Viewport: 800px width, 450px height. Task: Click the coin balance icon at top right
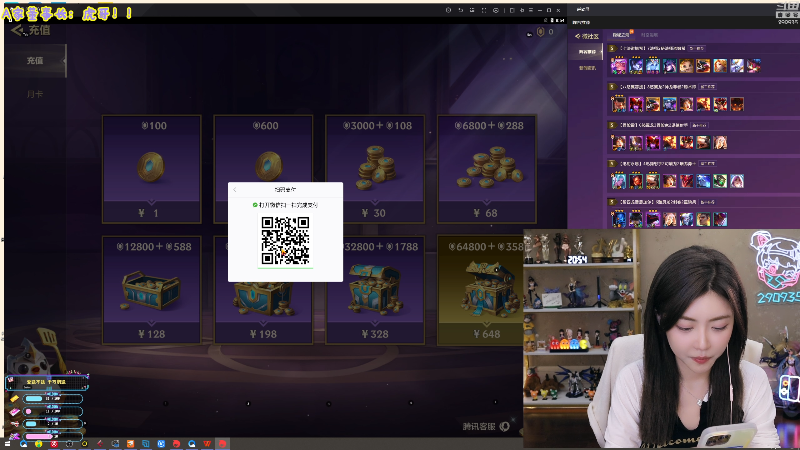541,32
